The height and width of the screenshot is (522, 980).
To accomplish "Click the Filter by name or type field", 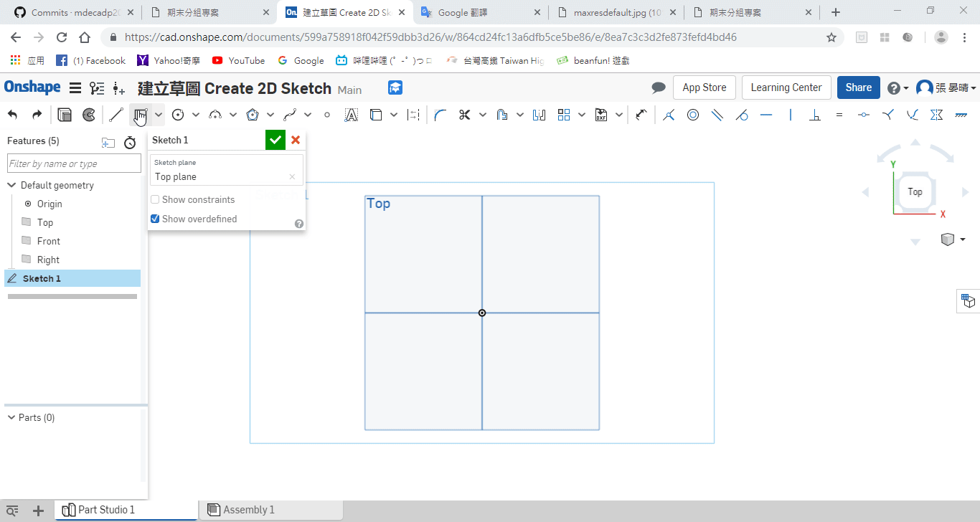I will pyautogui.click(x=74, y=163).
